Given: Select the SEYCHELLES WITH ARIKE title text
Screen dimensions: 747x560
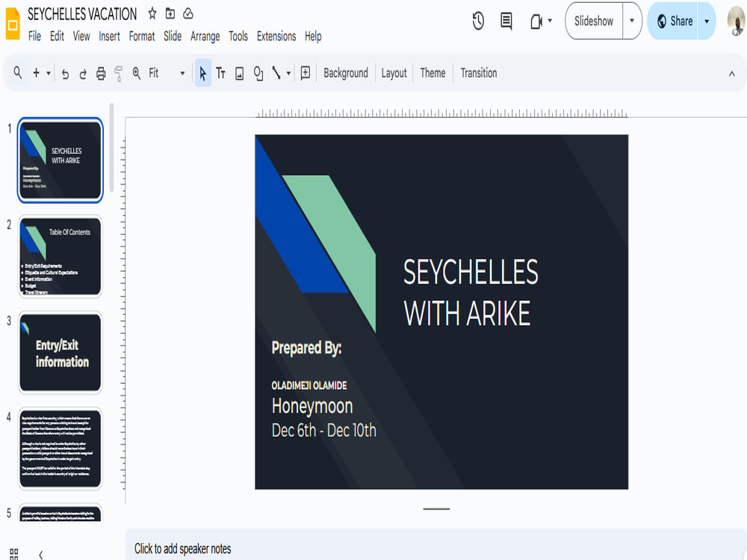Looking at the screenshot, I should pyautogui.click(x=471, y=293).
